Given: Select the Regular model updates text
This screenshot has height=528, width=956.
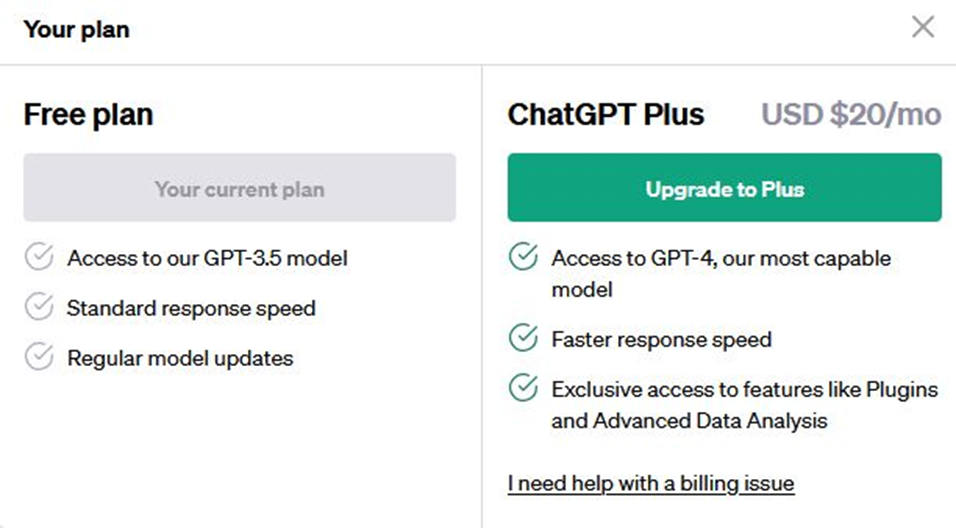Looking at the screenshot, I should pos(180,358).
